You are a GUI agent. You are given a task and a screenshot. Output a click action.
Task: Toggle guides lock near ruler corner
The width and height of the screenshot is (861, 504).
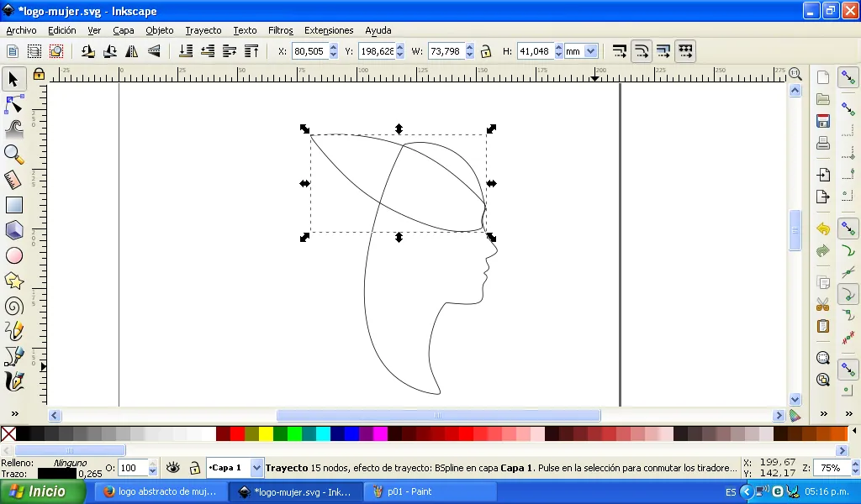[x=39, y=73]
